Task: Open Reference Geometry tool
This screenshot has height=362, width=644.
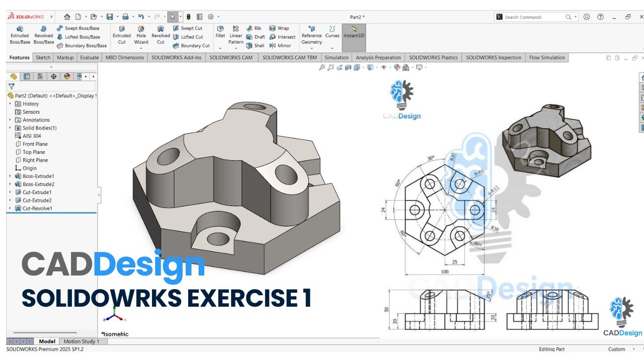Action: (311, 35)
